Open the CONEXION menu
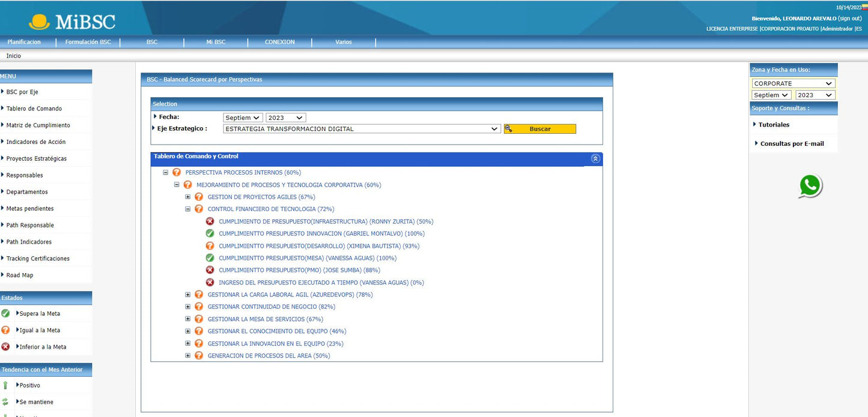 (280, 42)
